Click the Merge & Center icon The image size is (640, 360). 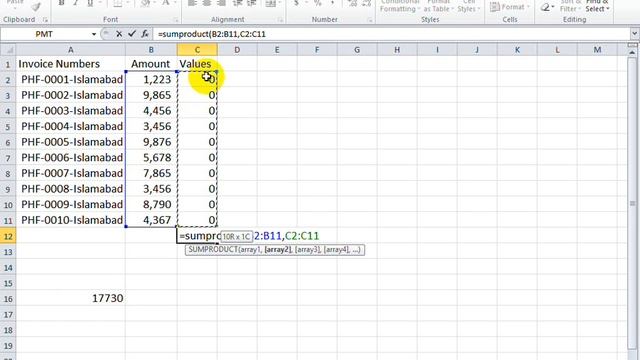click(270, 3)
